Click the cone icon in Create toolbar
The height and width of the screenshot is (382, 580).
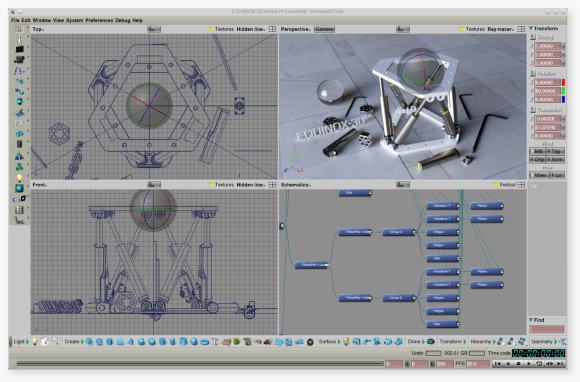pyautogui.click(x=131, y=342)
